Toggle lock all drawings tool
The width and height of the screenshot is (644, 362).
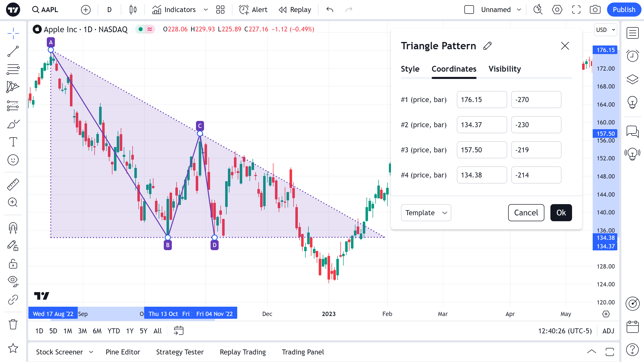tap(13, 264)
